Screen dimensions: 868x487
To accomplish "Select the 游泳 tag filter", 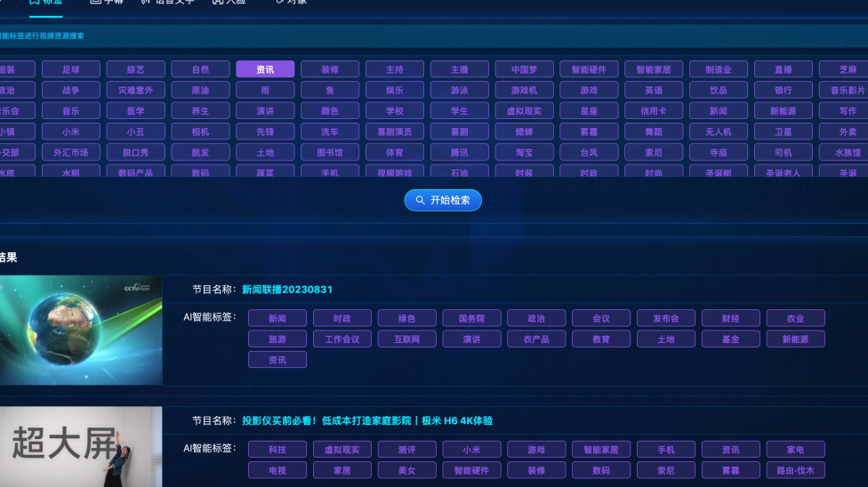I will (460, 90).
